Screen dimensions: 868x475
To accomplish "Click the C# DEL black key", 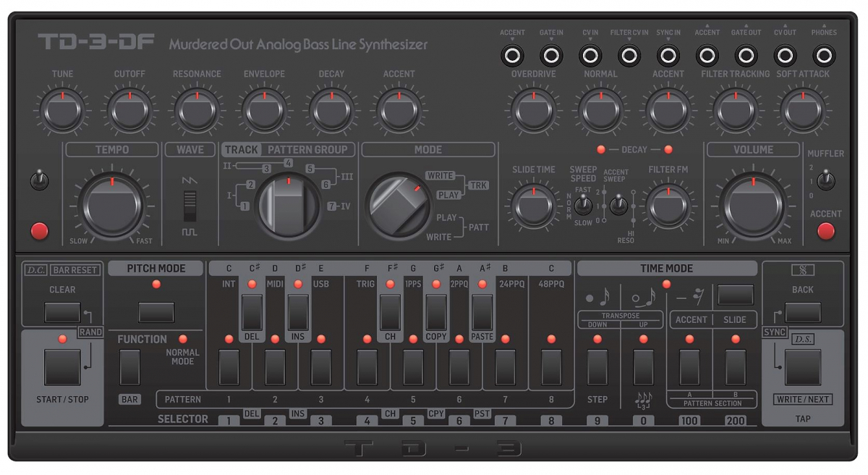I will point(252,313).
